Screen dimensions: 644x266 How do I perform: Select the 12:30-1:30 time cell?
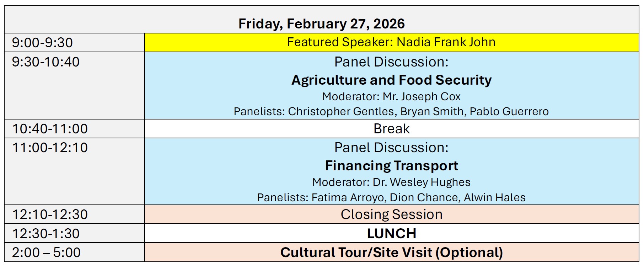point(46,234)
